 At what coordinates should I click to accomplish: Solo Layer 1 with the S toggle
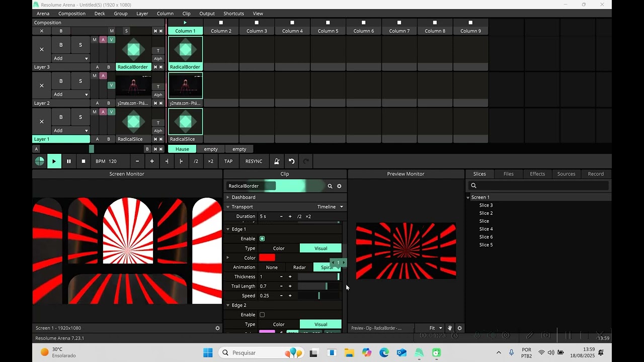(80, 117)
